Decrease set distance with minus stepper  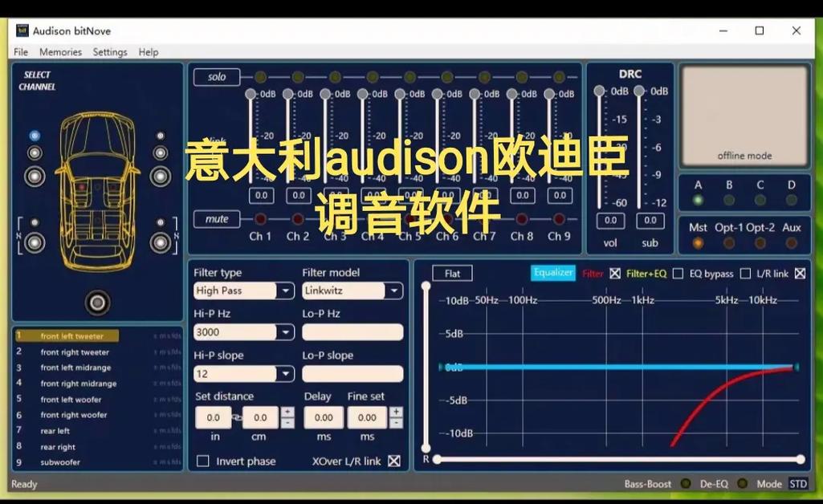[x=287, y=423]
